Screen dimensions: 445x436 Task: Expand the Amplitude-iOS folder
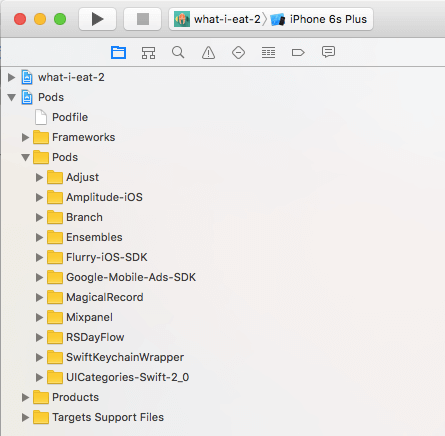point(39,197)
